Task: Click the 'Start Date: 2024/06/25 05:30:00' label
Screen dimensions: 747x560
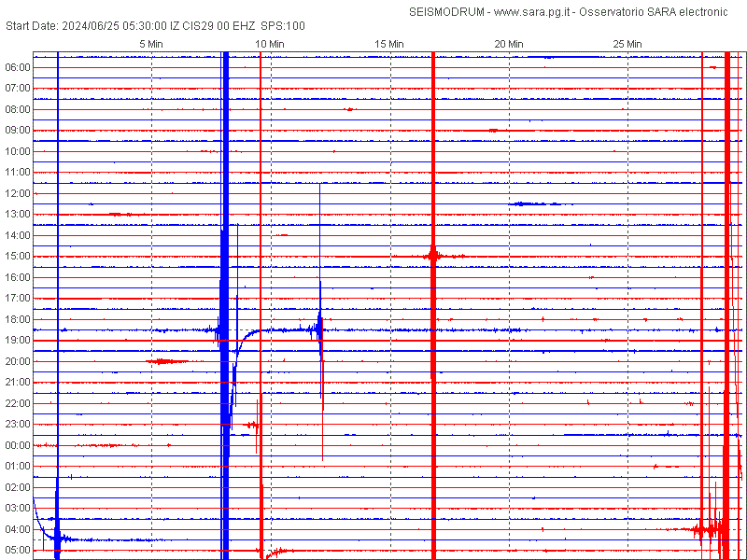Action: (x=86, y=26)
